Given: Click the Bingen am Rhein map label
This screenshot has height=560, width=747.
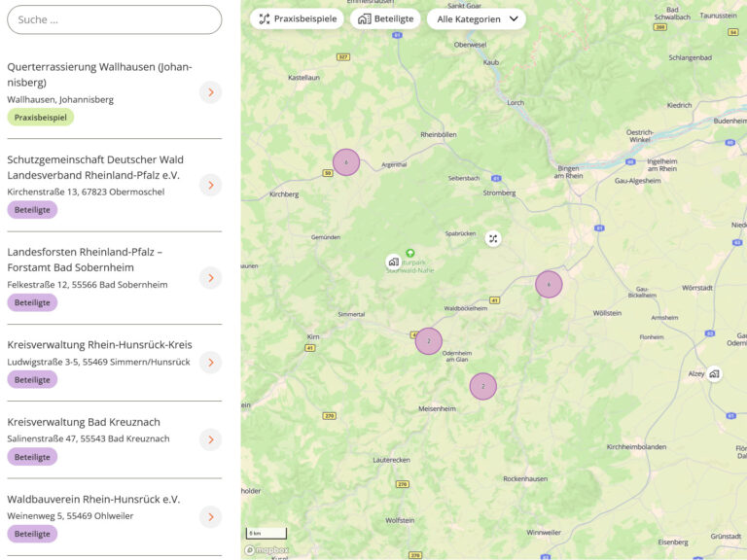Looking at the screenshot, I should click(x=568, y=172).
